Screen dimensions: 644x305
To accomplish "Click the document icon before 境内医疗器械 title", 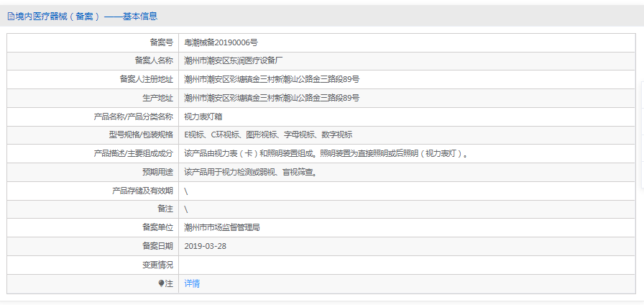I will (11, 17).
